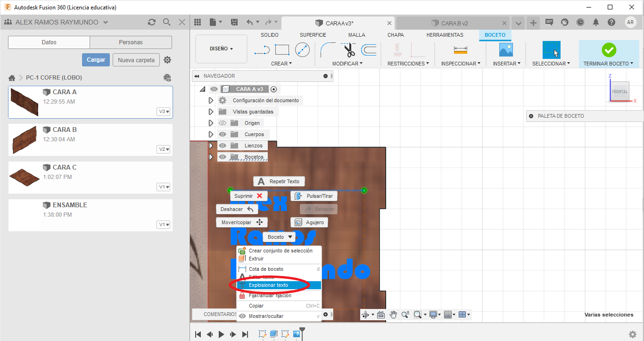The width and height of the screenshot is (644, 341).
Task: Expand Configuración del documento node
Action: pos(211,100)
